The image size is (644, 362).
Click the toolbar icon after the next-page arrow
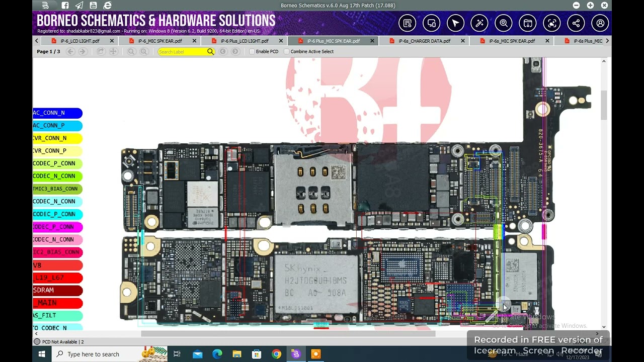101,51
